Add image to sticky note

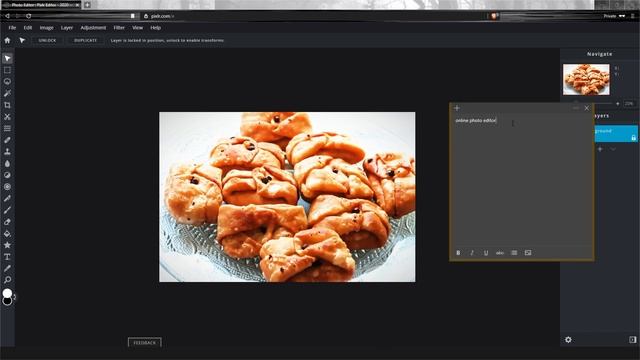(x=528, y=253)
